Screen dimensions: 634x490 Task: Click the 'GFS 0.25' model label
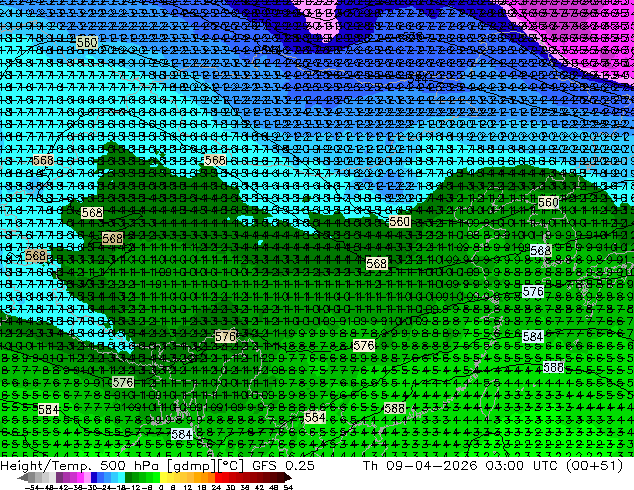283,465
